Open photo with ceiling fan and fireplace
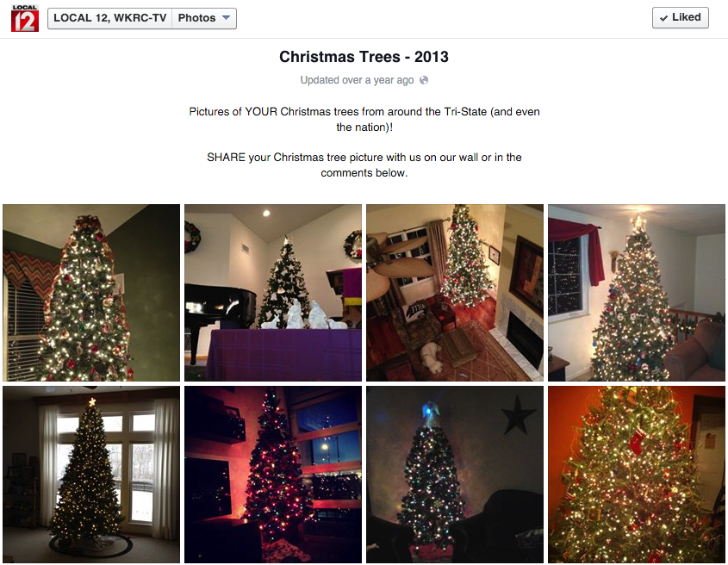This screenshot has height=565, width=728. (455, 293)
